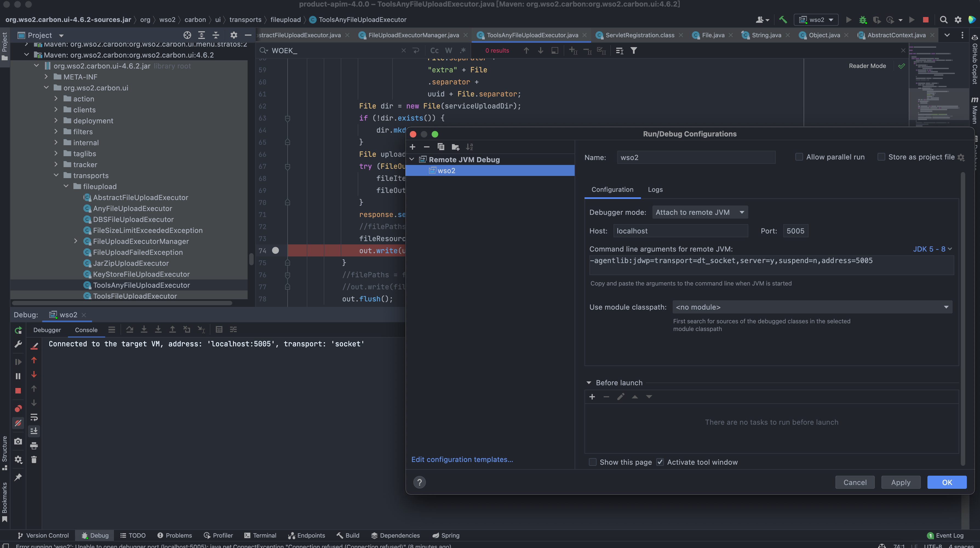980x548 pixels.
Task: Open the Debugger mode dropdown
Action: [x=700, y=212]
